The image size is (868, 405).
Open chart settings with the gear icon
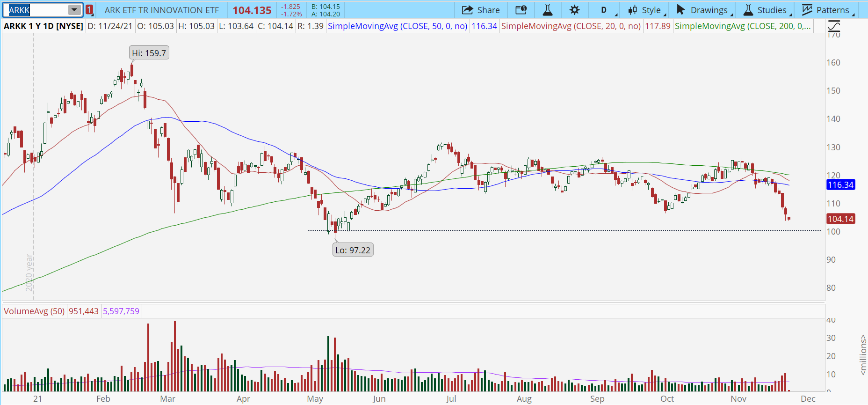[575, 10]
